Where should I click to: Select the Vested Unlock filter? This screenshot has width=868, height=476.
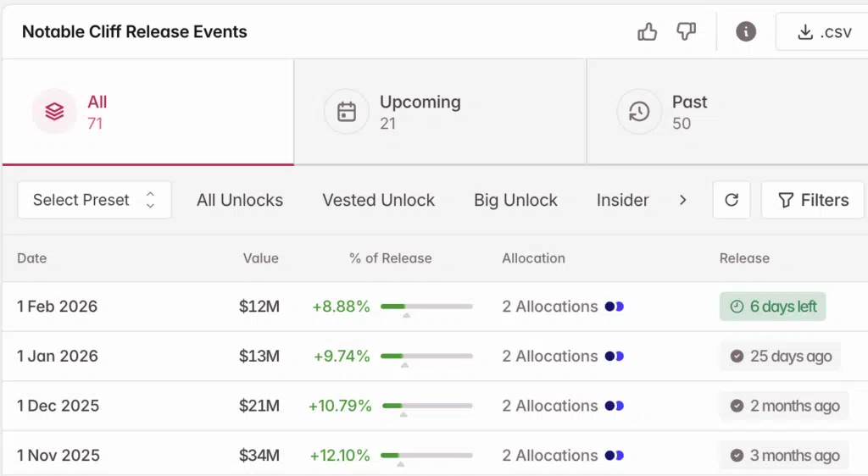(378, 200)
